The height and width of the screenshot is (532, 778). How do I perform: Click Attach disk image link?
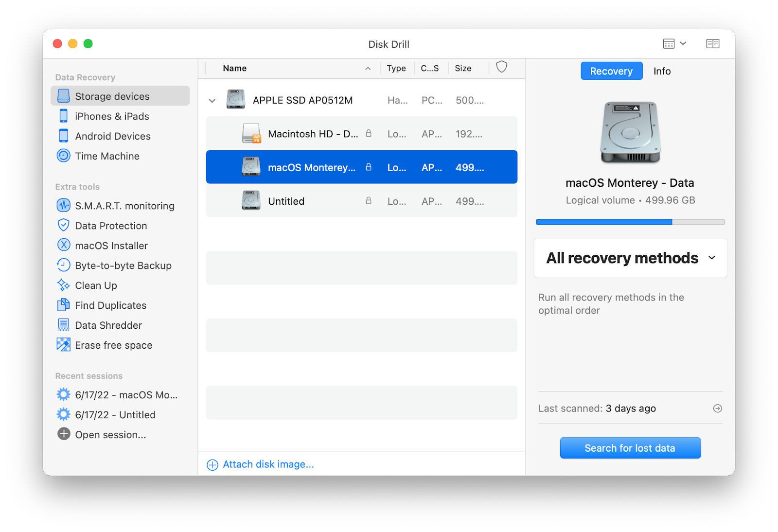pyautogui.click(x=268, y=464)
